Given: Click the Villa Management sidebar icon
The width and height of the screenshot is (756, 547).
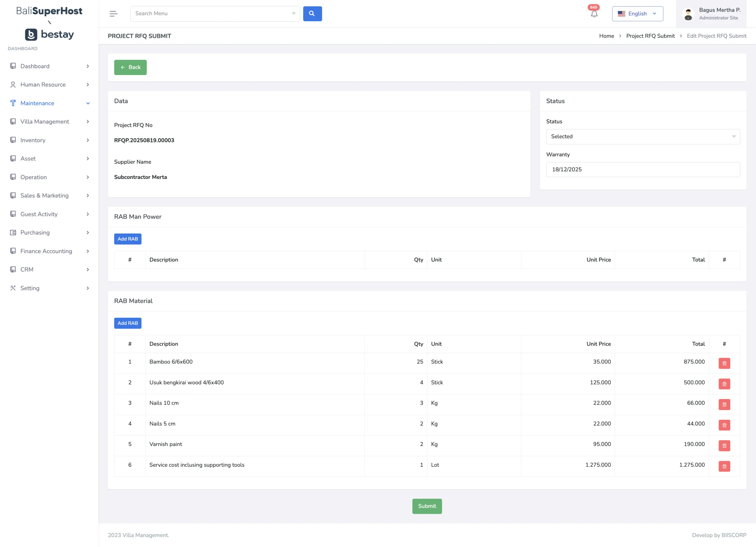Looking at the screenshot, I should (x=13, y=122).
